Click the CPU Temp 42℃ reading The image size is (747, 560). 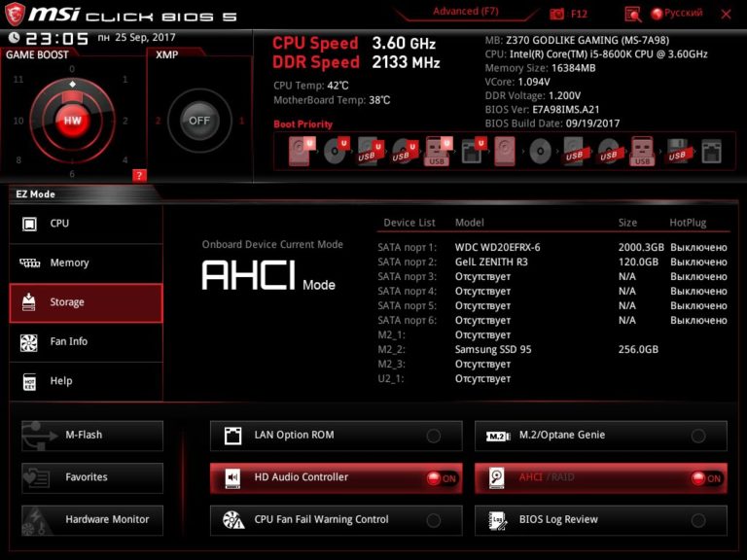(311, 86)
